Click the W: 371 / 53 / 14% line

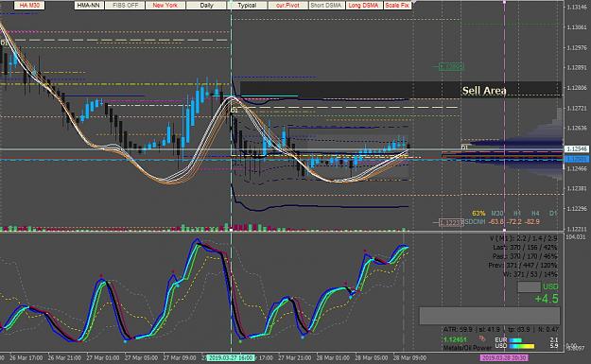[x=530, y=274]
